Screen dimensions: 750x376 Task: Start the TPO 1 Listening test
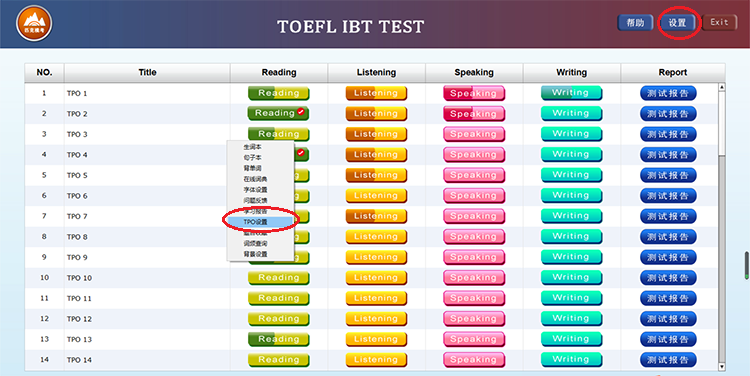point(376,93)
